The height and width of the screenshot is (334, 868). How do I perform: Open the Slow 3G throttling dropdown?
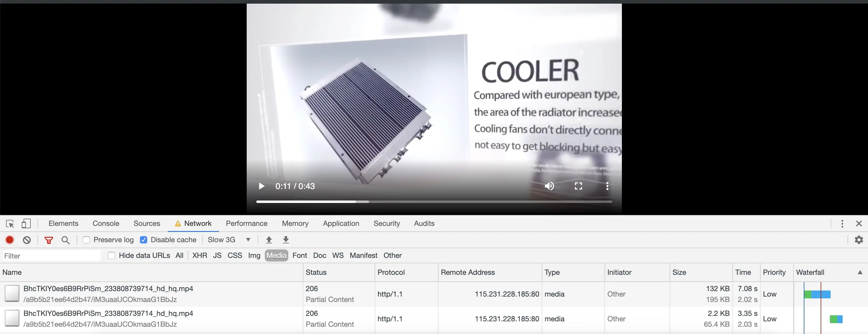(229, 240)
